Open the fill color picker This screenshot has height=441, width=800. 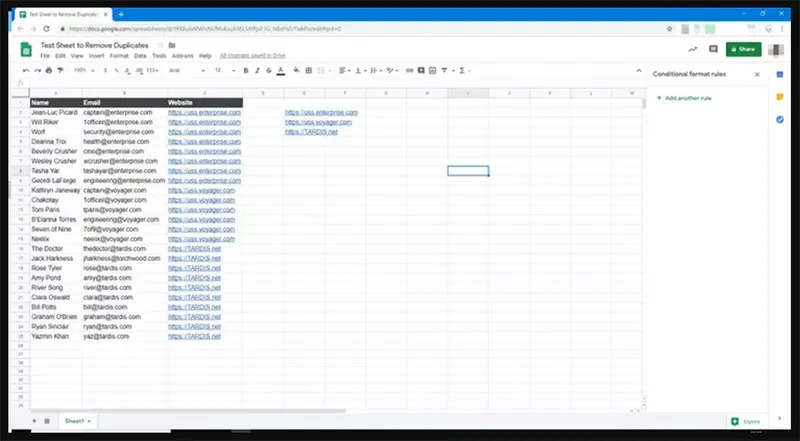point(296,70)
